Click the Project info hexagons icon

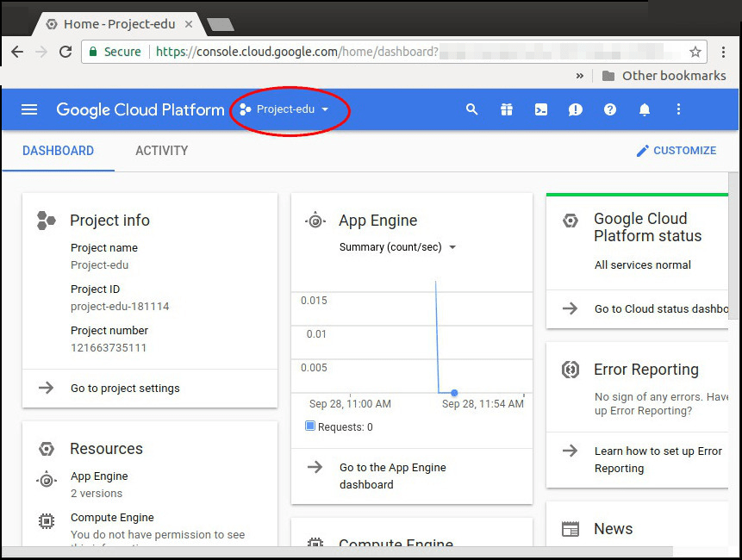(47, 221)
